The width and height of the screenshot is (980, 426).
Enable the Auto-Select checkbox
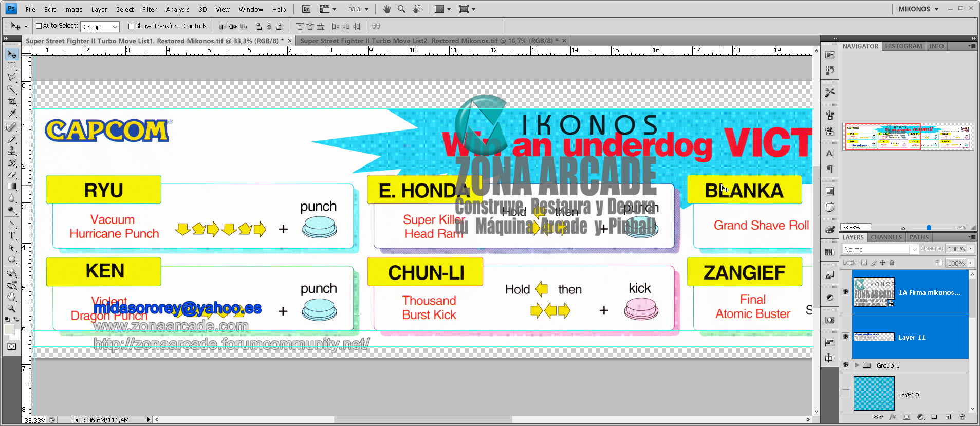(x=39, y=26)
